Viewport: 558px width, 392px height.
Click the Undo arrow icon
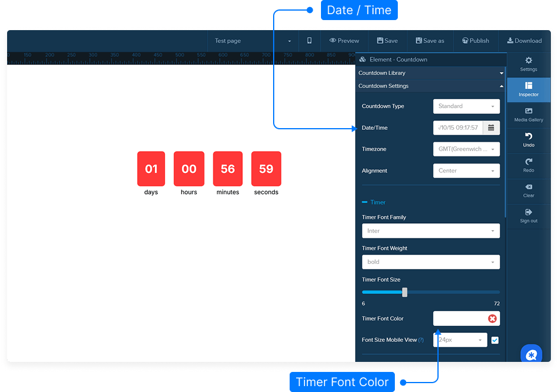528,136
